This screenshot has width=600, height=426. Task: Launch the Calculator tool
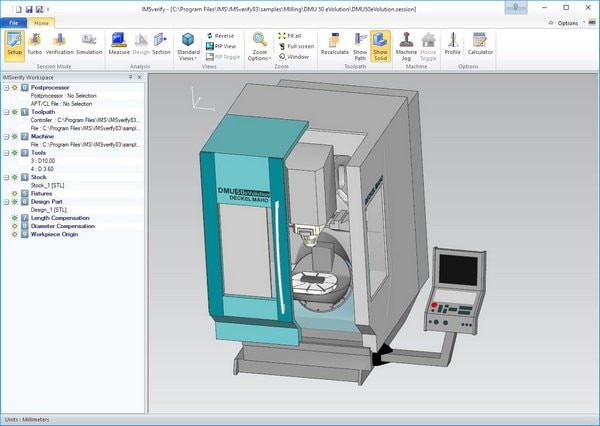(480, 44)
